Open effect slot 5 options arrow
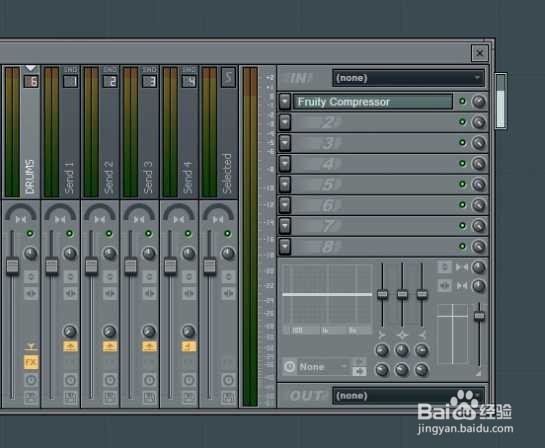 (x=285, y=185)
